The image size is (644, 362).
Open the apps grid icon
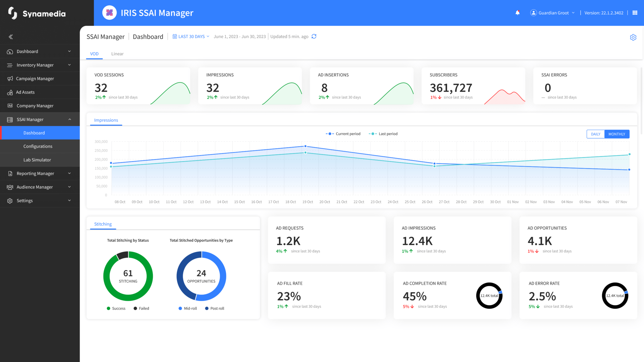click(x=635, y=13)
